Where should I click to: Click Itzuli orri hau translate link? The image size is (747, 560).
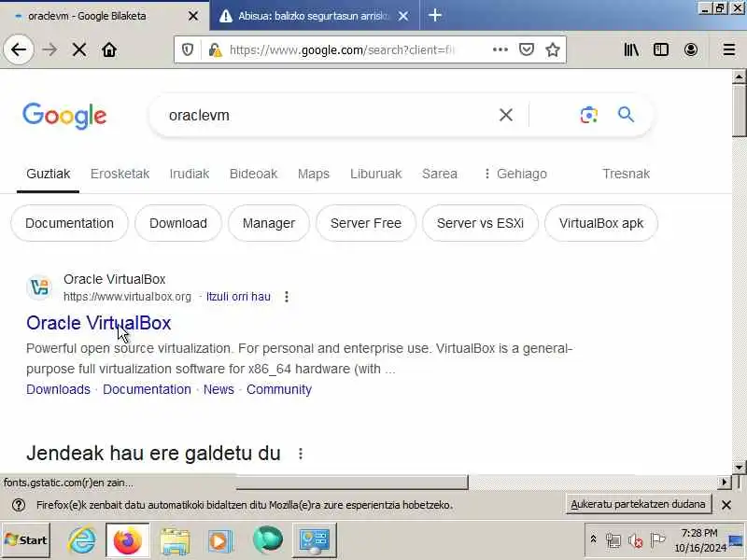238,297
